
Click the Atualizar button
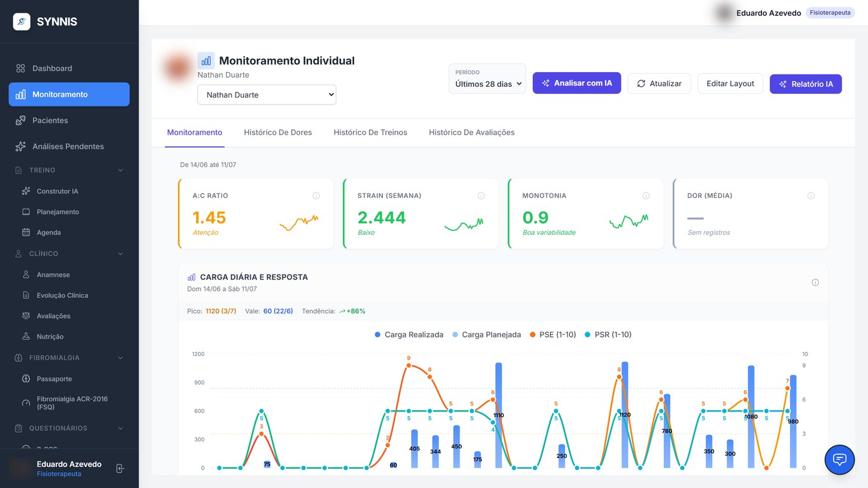click(x=659, y=84)
